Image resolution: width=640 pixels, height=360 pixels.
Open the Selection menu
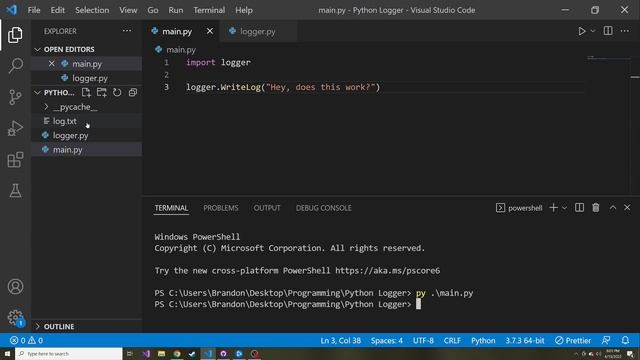(92, 10)
